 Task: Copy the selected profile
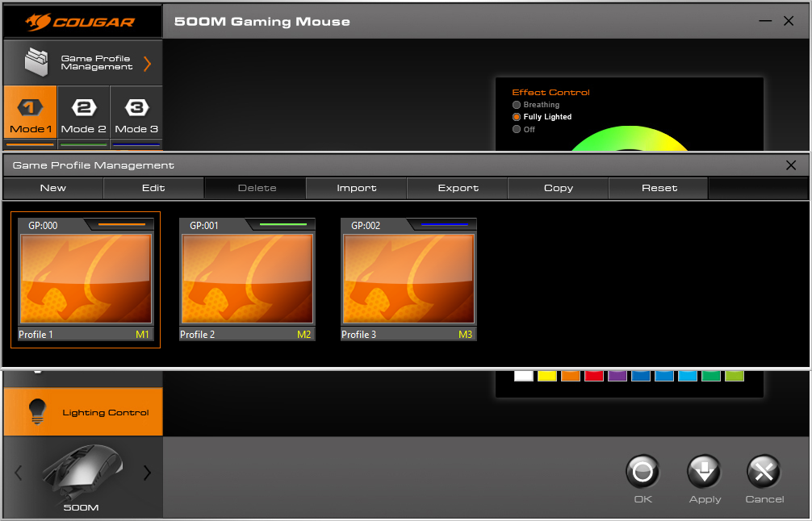point(559,188)
